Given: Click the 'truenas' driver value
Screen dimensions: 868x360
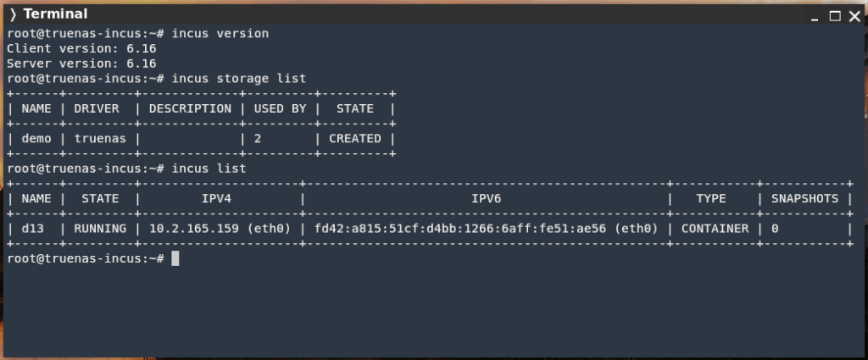Looking at the screenshot, I should 99,139.
